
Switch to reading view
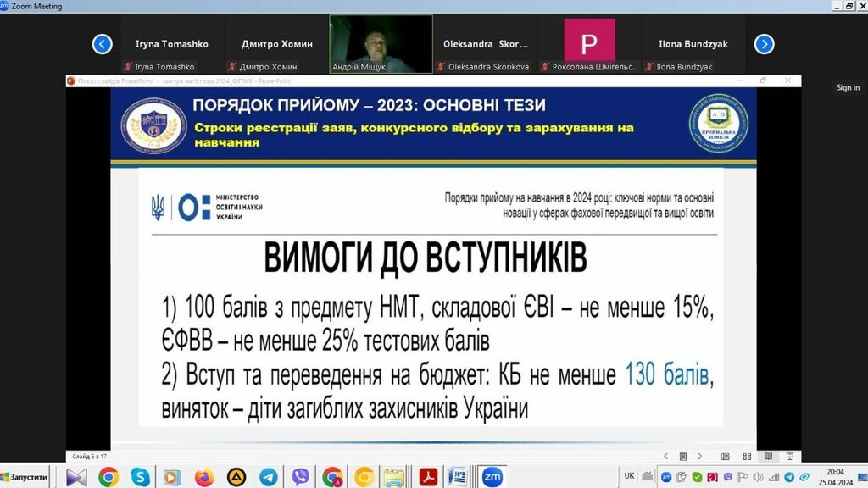pos(768,456)
